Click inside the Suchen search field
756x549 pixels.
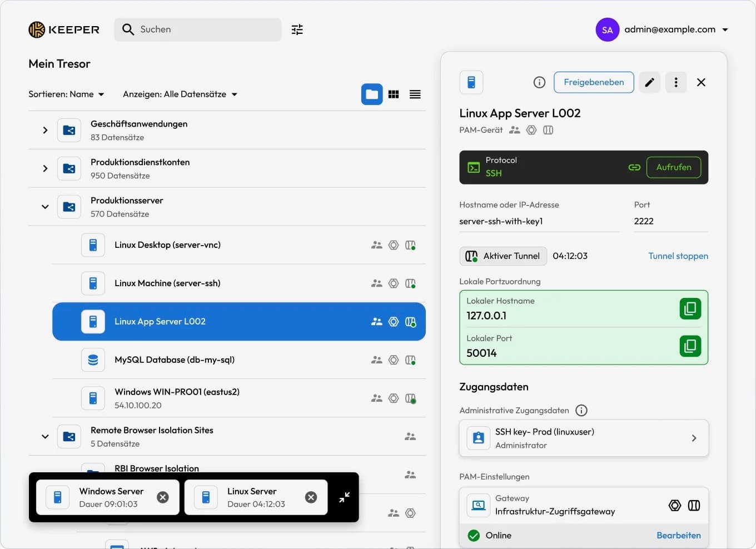pos(198,29)
